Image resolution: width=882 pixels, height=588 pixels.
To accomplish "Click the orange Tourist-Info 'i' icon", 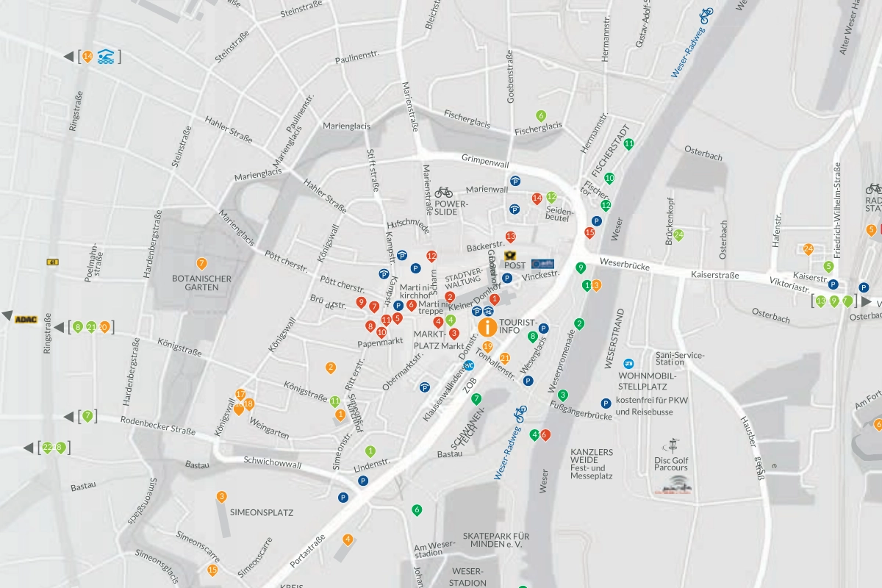I will coord(487,327).
